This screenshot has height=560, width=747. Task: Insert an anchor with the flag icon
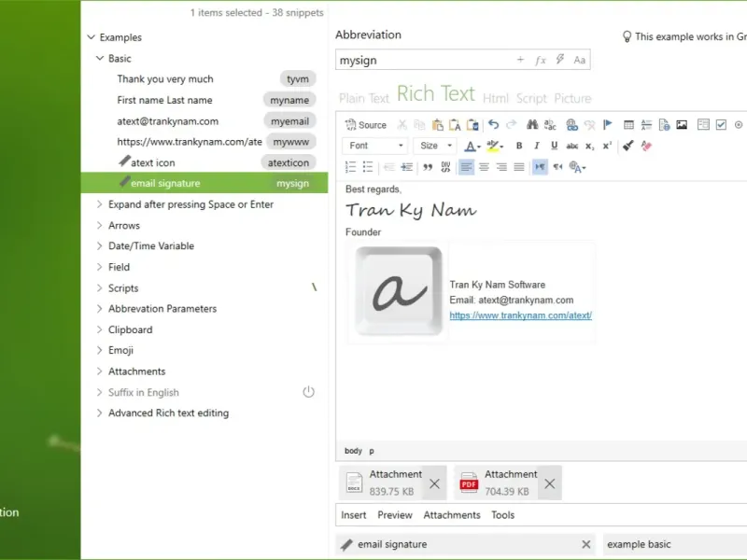tap(608, 125)
